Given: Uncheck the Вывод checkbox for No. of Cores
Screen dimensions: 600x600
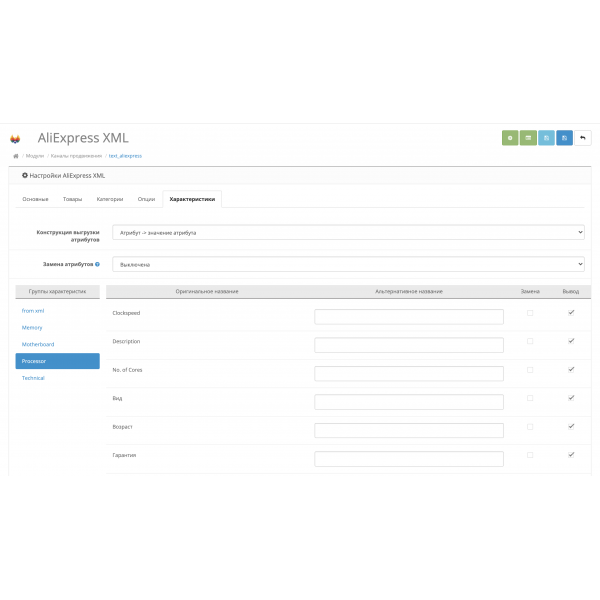Looking at the screenshot, I should 571,369.
